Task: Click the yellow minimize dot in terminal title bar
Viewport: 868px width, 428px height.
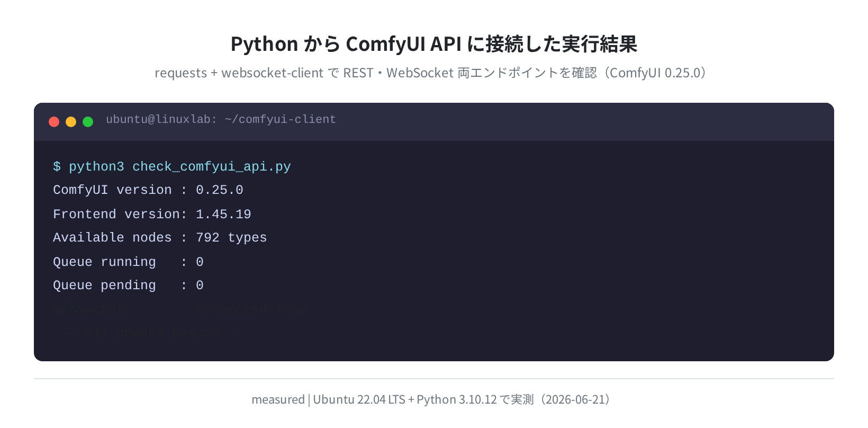Action: [x=71, y=122]
